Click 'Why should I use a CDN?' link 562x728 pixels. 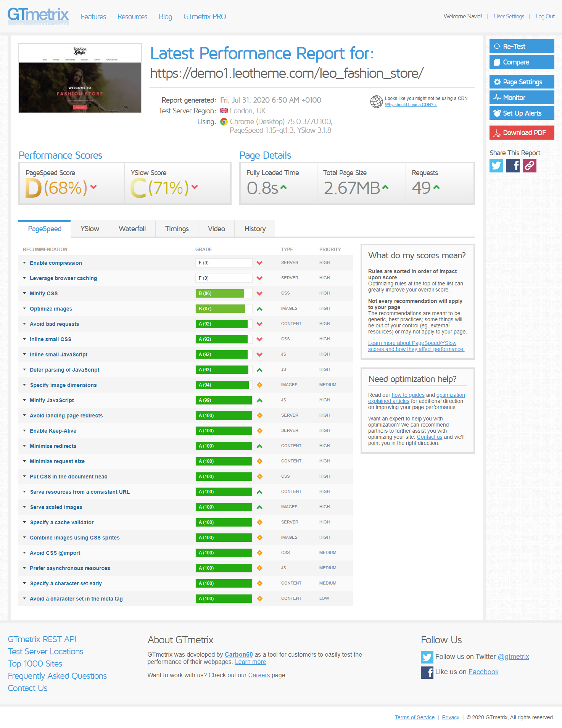[x=411, y=105]
